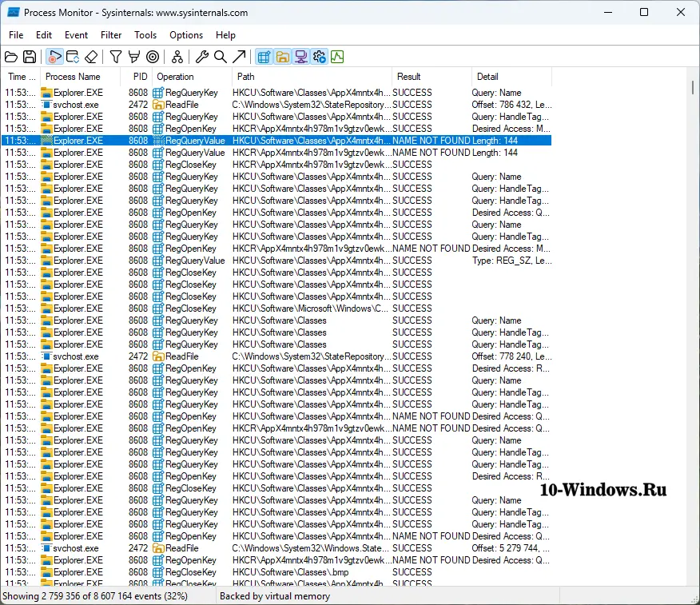This screenshot has width=700, height=605.
Task: Toggle the Autoscroll toolbar button
Action: [73, 58]
